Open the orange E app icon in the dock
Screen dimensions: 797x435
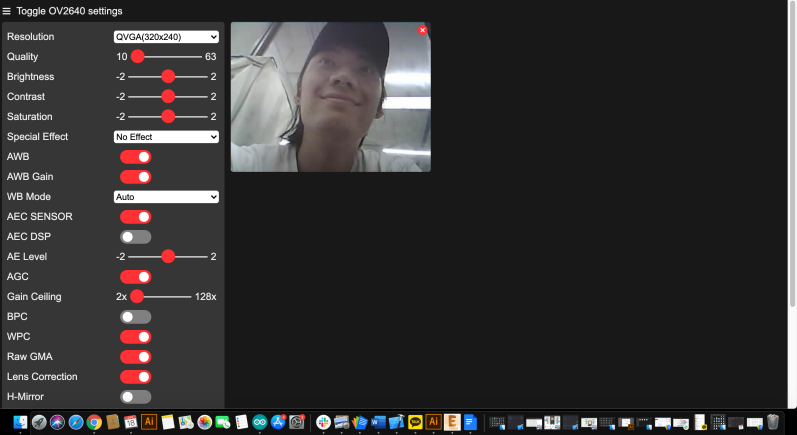tap(452, 422)
